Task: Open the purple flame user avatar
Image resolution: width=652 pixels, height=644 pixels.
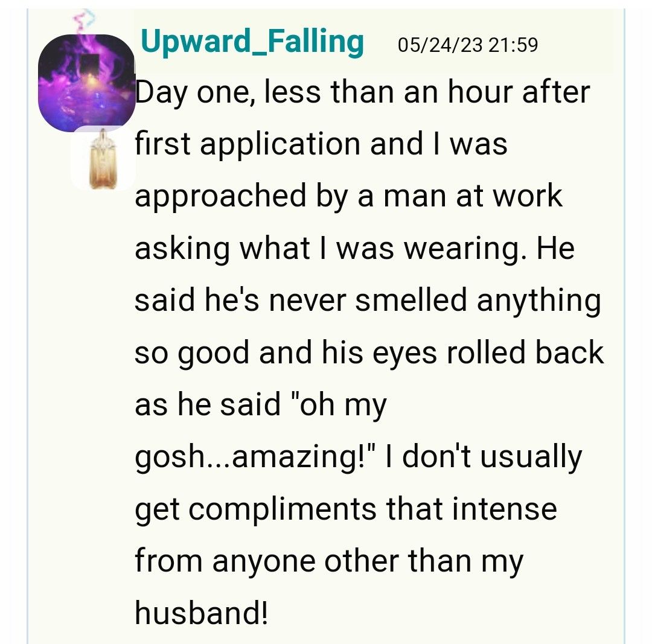Action: [86, 82]
